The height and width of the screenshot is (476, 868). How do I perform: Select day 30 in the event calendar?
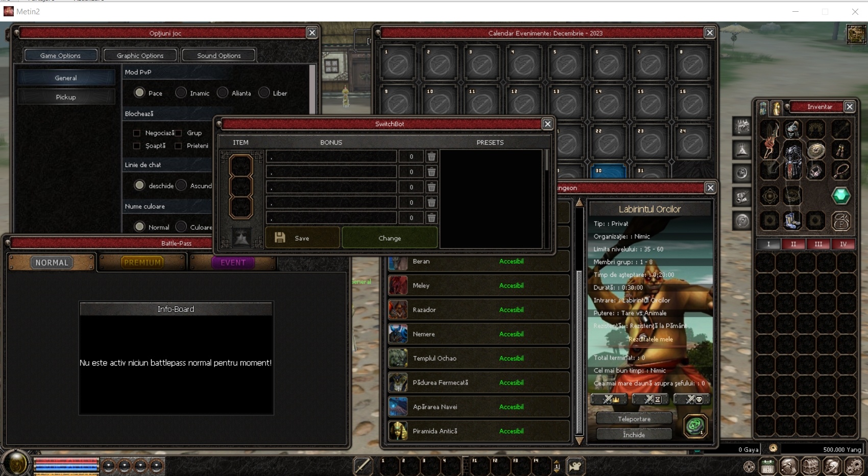(608, 171)
